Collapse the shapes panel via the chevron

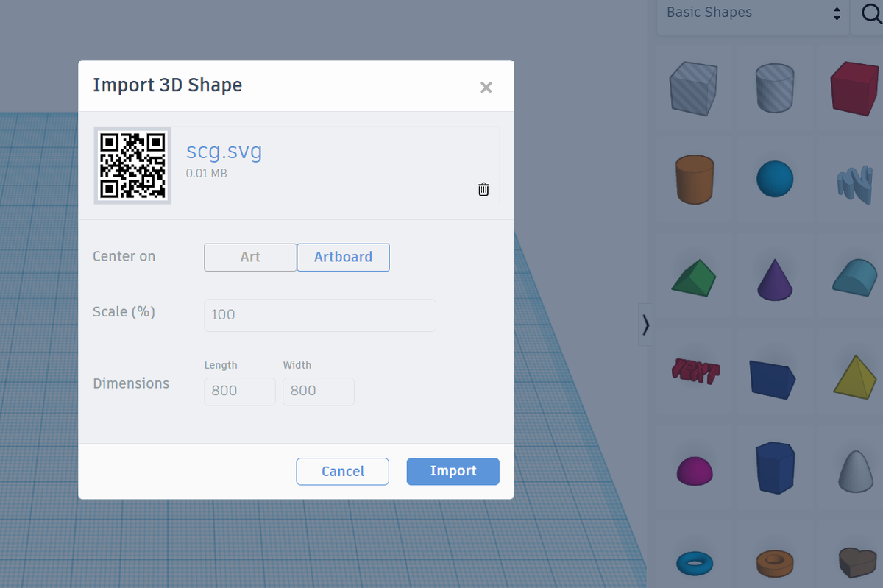tap(645, 325)
